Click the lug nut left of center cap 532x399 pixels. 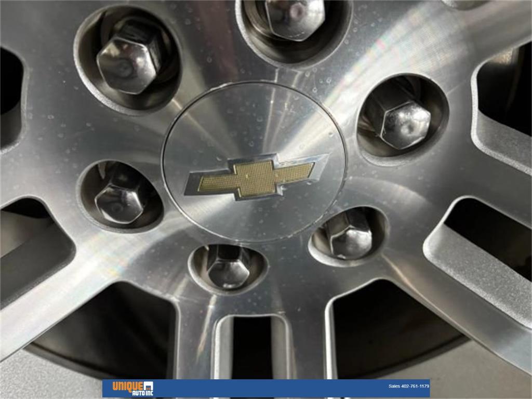pyautogui.click(x=119, y=194)
